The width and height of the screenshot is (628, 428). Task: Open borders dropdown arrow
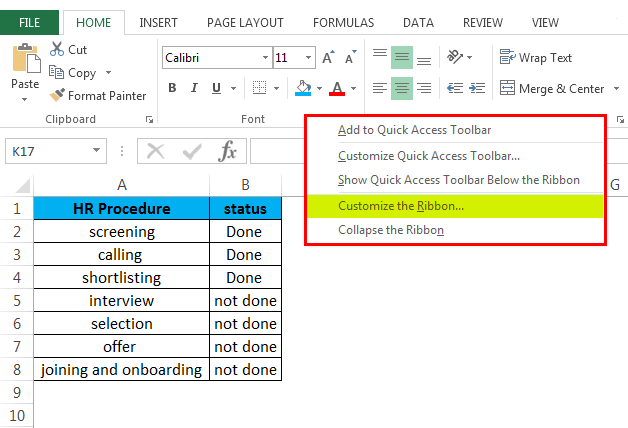pos(276,88)
